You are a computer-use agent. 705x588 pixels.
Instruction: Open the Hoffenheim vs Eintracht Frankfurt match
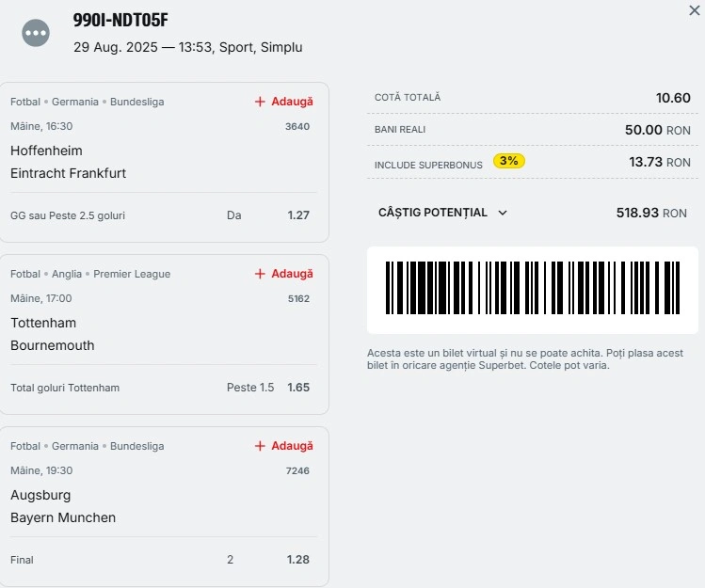69,162
